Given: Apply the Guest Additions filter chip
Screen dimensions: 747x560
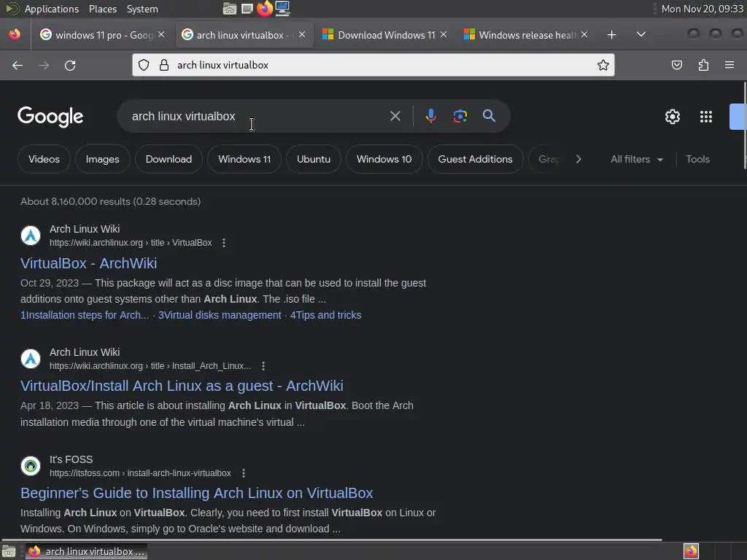Looking at the screenshot, I should click(475, 159).
